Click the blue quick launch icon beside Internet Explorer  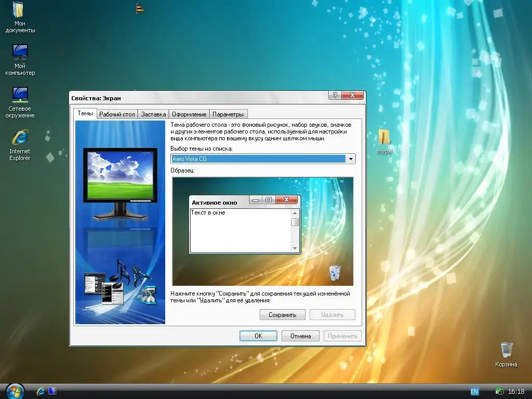pyautogui.click(x=52, y=391)
